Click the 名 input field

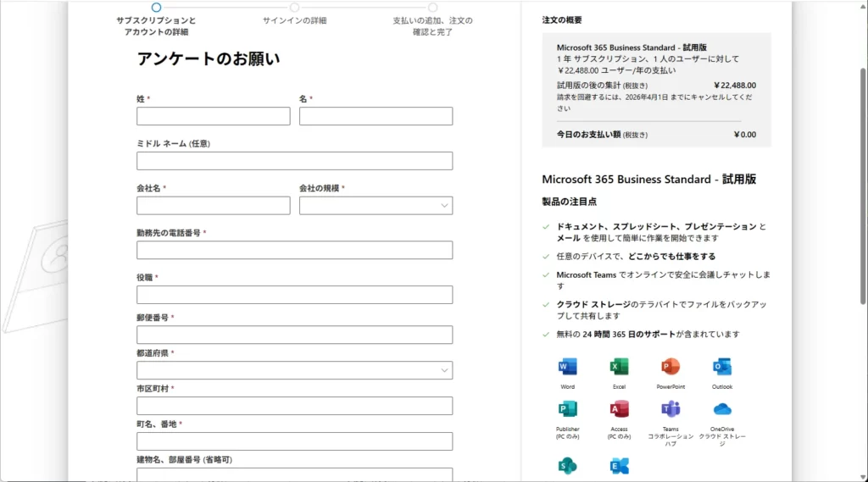[x=376, y=116]
